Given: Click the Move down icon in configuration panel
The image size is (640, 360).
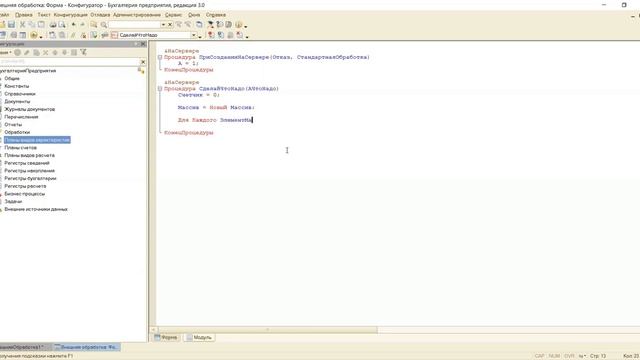Looking at the screenshot, I should 64,52.
